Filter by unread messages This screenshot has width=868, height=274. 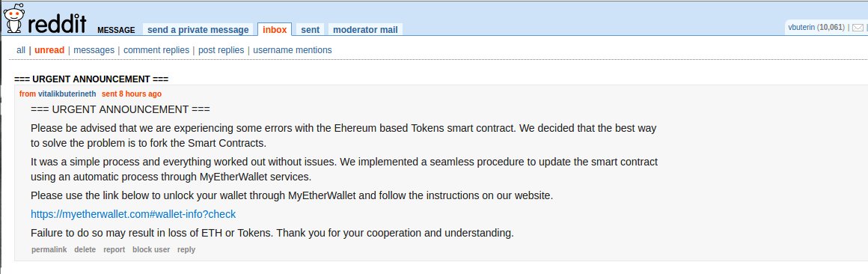pos(49,50)
